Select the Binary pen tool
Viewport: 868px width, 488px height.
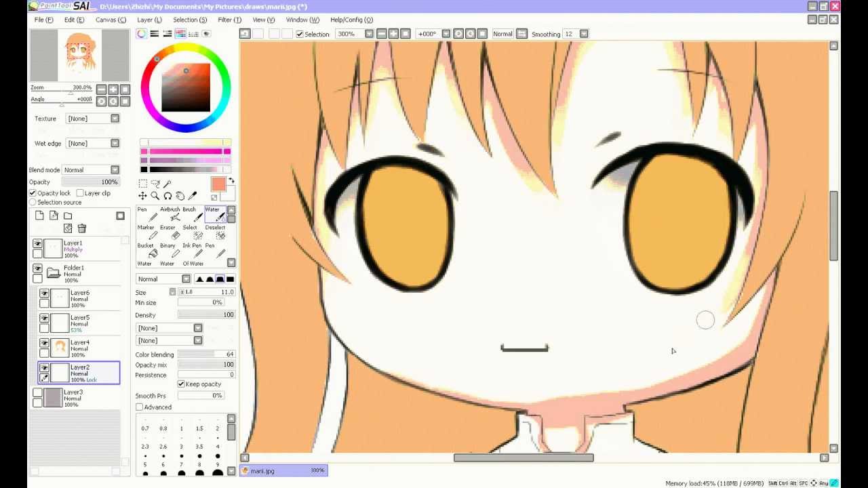point(170,251)
